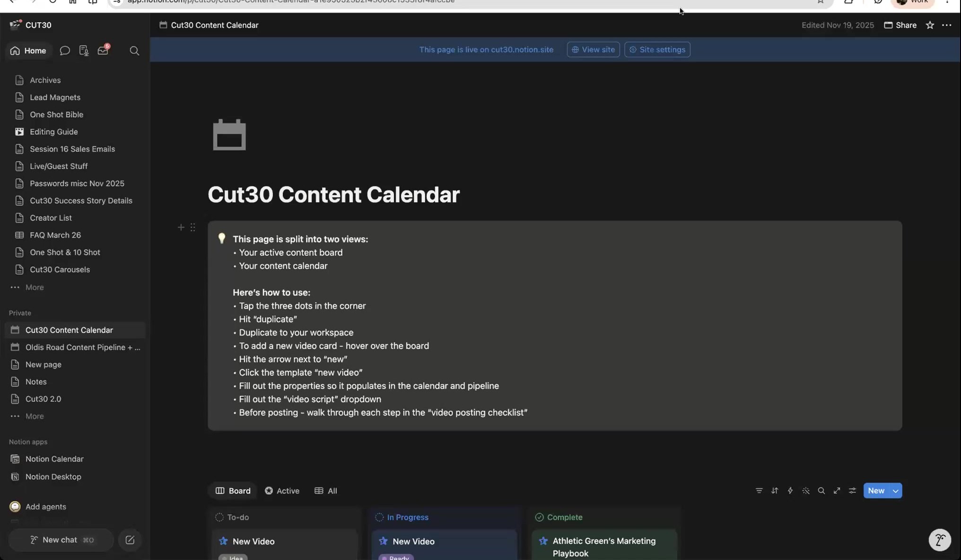The height and width of the screenshot is (560, 961).
Task: Compose a new page with pencil icon
Action: (x=130, y=540)
